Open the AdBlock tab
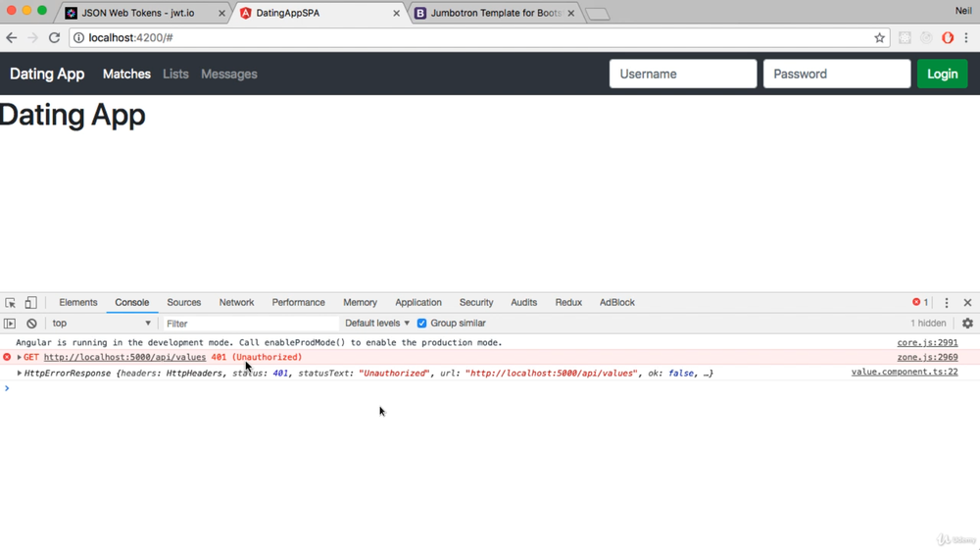Screen dimensions: 980x550 tap(616, 303)
